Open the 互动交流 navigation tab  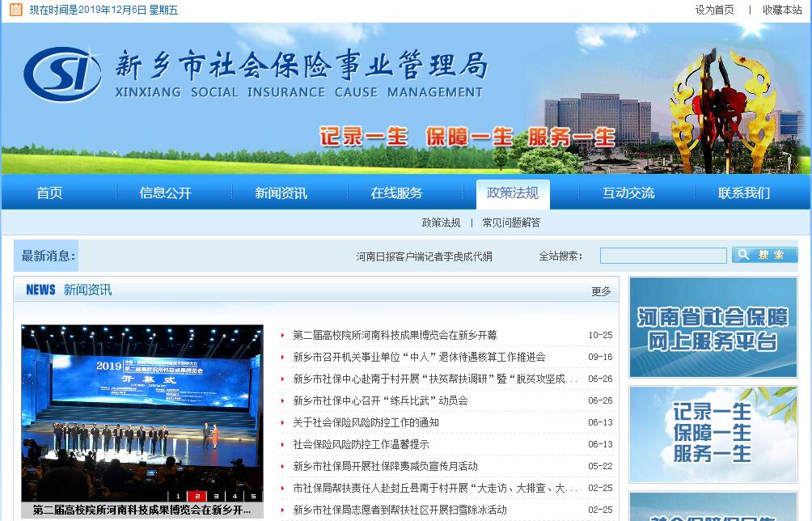coord(628,193)
